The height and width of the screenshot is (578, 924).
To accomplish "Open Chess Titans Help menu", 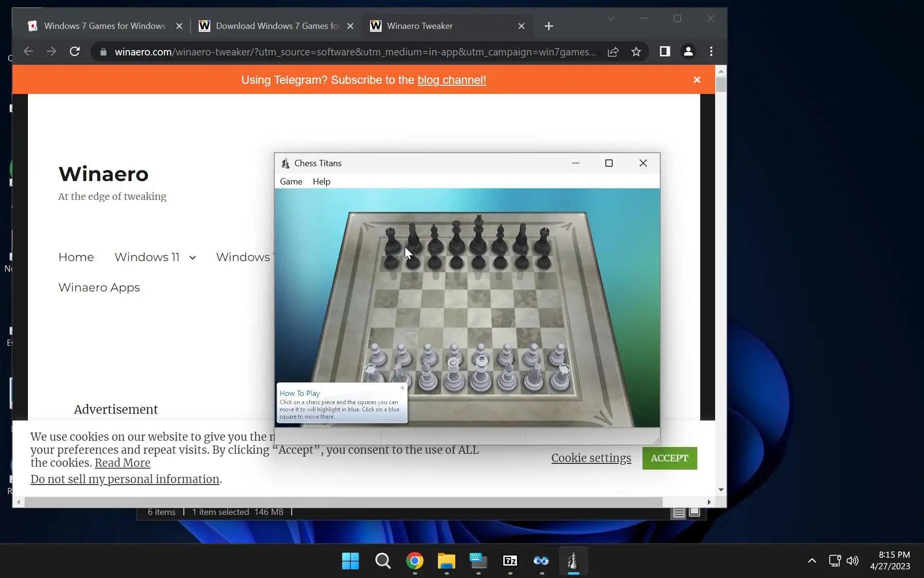I will point(321,182).
